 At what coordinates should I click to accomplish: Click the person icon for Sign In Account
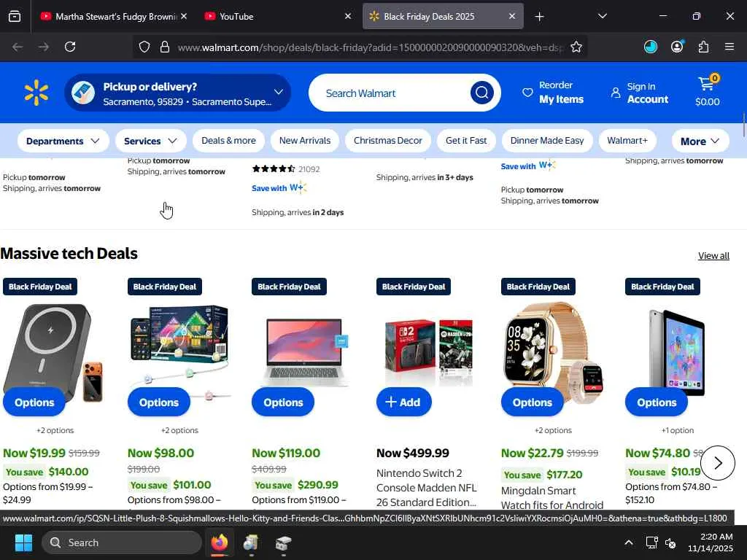click(x=616, y=93)
